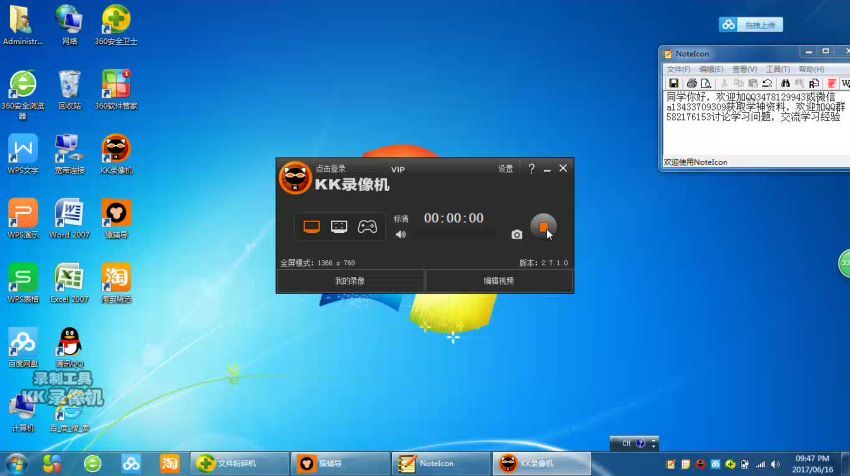
Task: Click the VIP label in KK recorder
Action: tap(398, 170)
